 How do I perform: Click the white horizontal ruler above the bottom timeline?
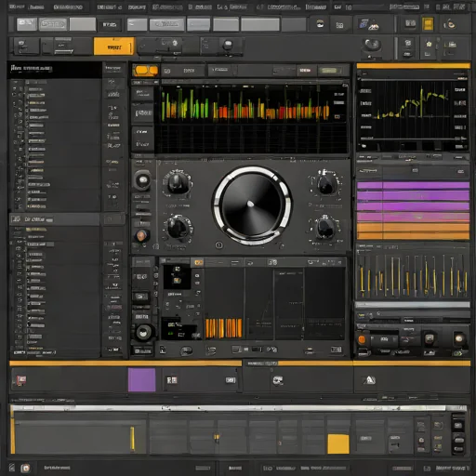(x=238, y=408)
